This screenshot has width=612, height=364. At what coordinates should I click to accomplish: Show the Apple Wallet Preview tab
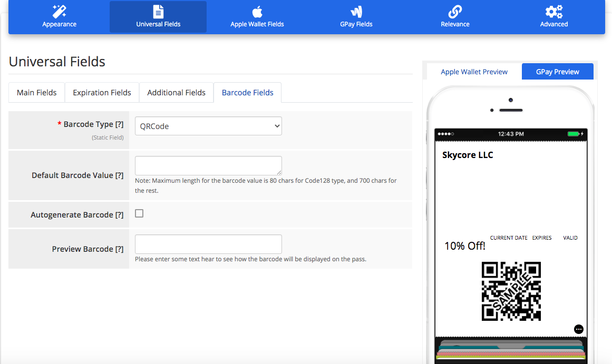pos(474,72)
